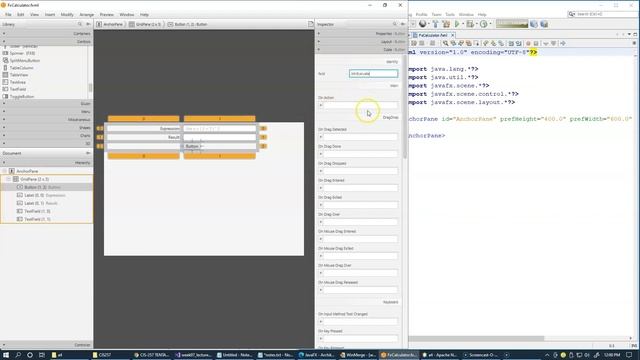
Task: Open the Modify menu in Scene Builder
Action: (67, 15)
